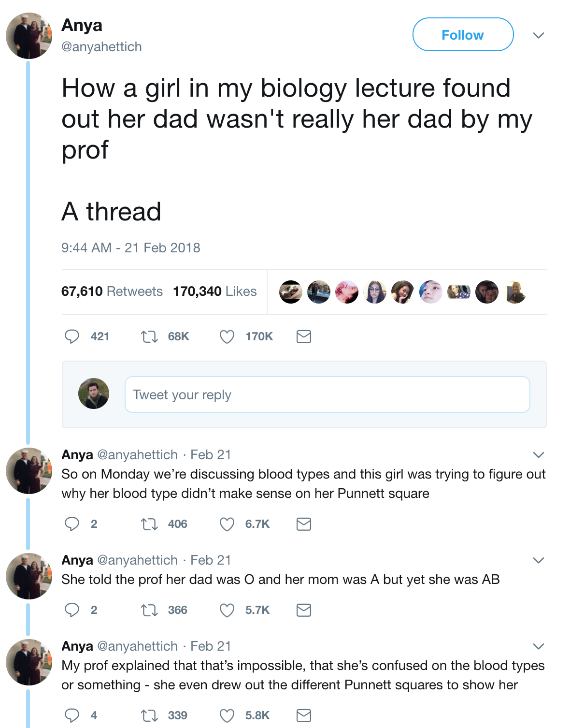Retweet the main tweet with 68K retweets

[149, 336]
